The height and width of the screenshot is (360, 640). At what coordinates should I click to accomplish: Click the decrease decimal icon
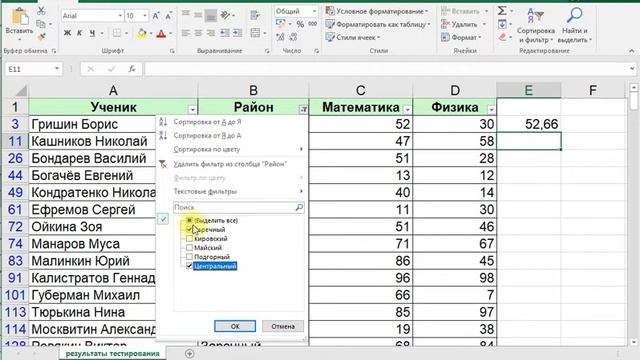tap(293, 38)
